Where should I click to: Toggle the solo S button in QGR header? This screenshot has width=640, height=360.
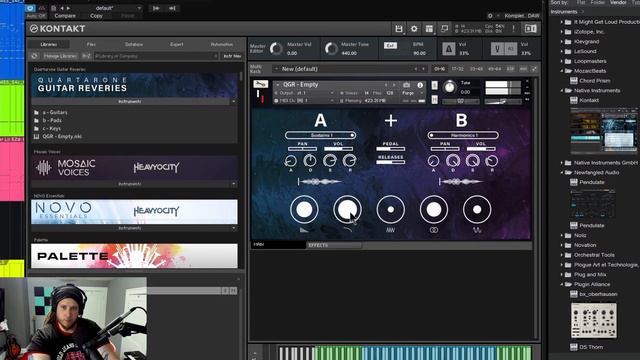(x=434, y=85)
